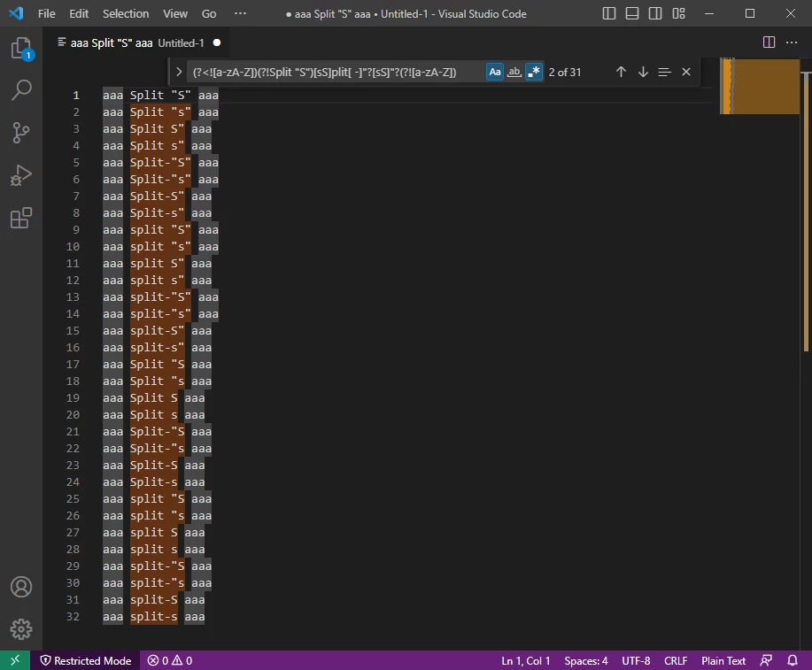Open editor More Actions ellipsis
This screenshot has height=670, width=812.
(x=792, y=42)
